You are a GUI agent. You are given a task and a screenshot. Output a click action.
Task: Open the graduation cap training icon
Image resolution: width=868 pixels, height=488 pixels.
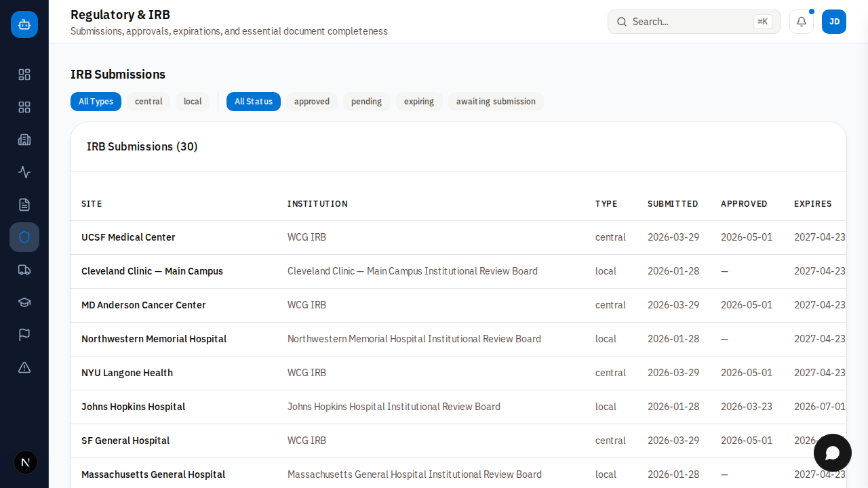click(x=24, y=302)
